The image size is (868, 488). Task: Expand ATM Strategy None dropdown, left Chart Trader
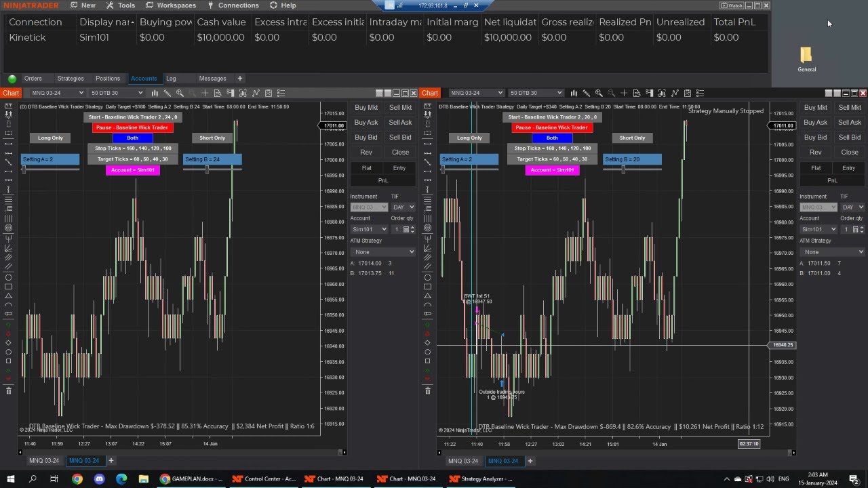(382, 251)
